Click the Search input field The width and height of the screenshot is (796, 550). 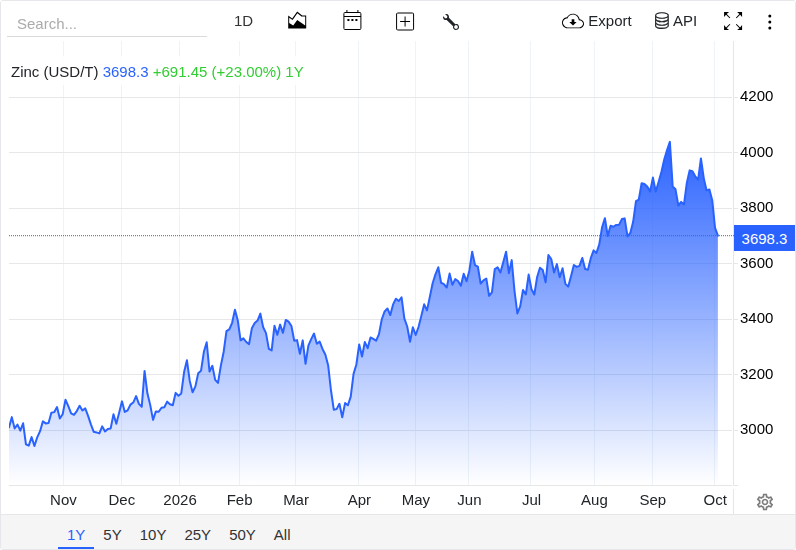point(107,24)
